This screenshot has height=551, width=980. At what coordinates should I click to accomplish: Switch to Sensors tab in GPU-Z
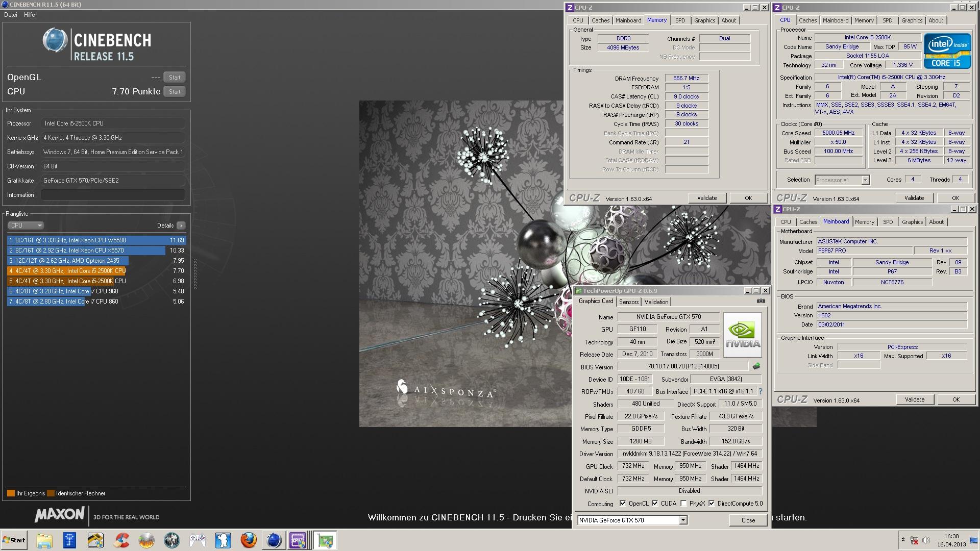(x=629, y=302)
